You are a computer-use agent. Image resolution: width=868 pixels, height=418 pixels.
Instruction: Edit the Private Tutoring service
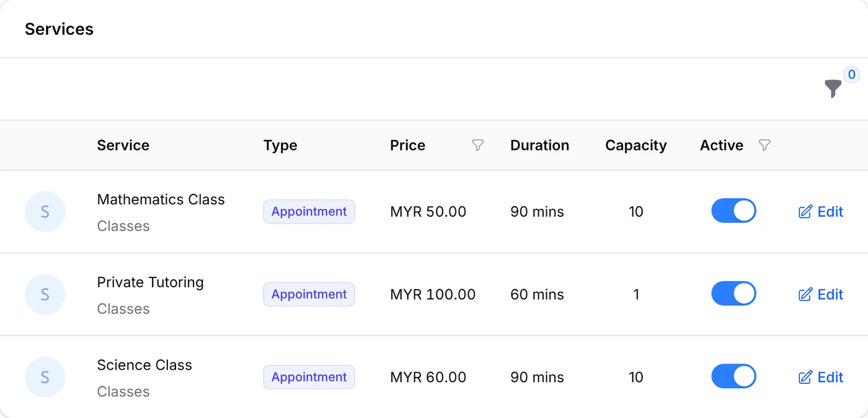coord(821,294)
